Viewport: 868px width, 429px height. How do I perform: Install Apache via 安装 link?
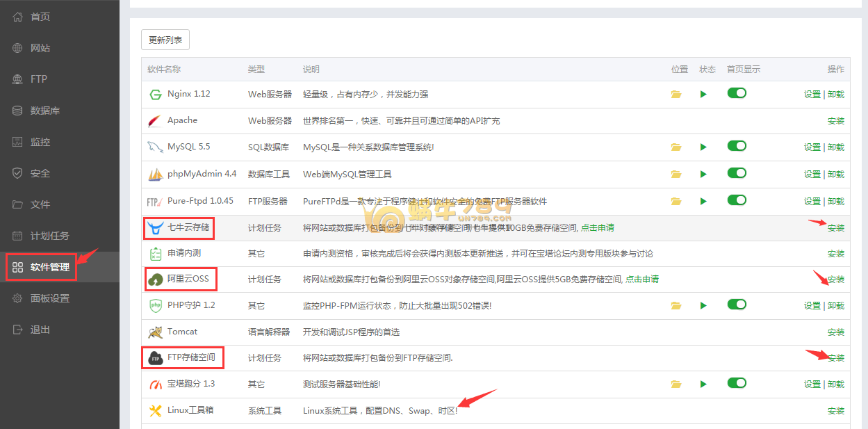tap(835, 121)
